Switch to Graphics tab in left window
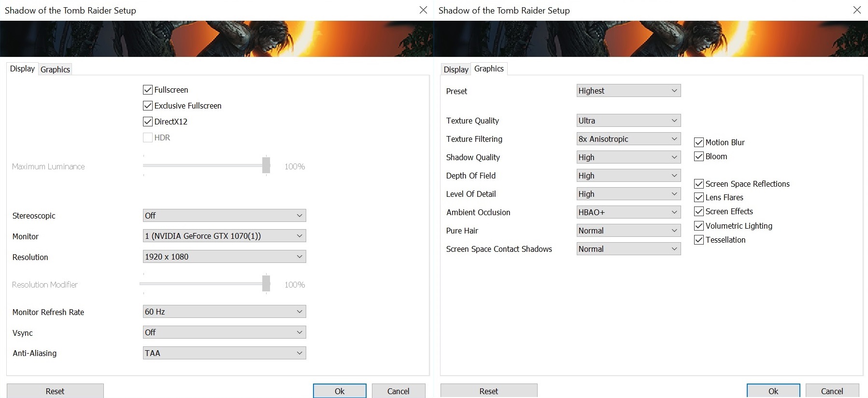 tap(55, 69)
